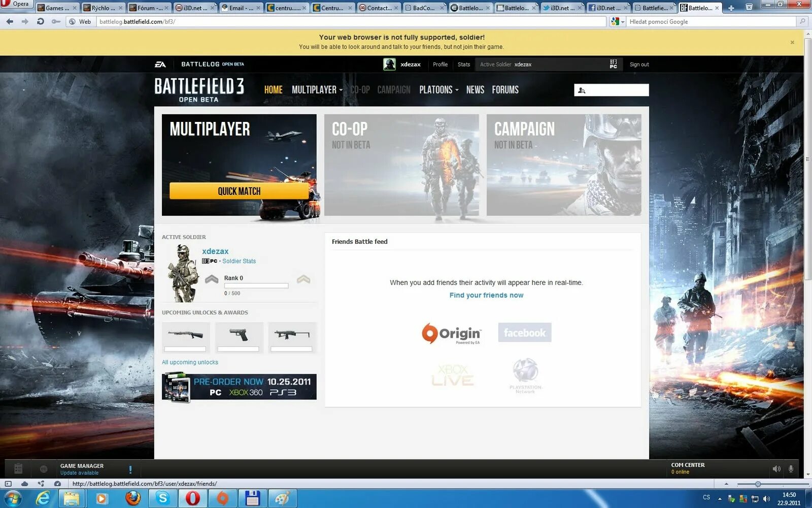Click the Stats link in the top bar

(464, 65)
